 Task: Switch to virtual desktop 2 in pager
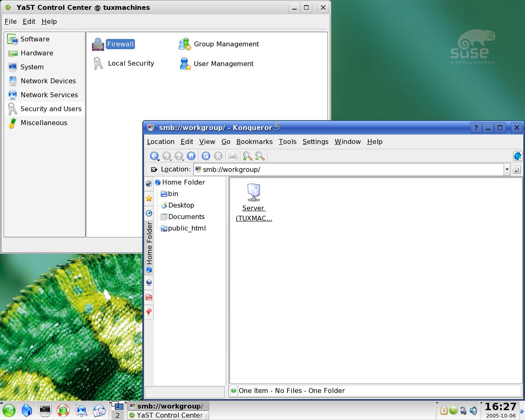pyautogui.click(x=117, y=415)
